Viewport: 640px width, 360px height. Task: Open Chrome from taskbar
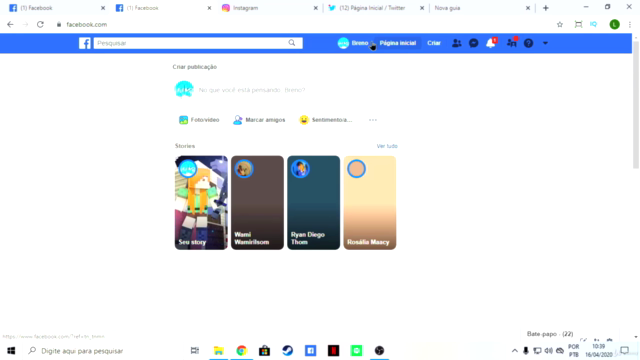242,351
